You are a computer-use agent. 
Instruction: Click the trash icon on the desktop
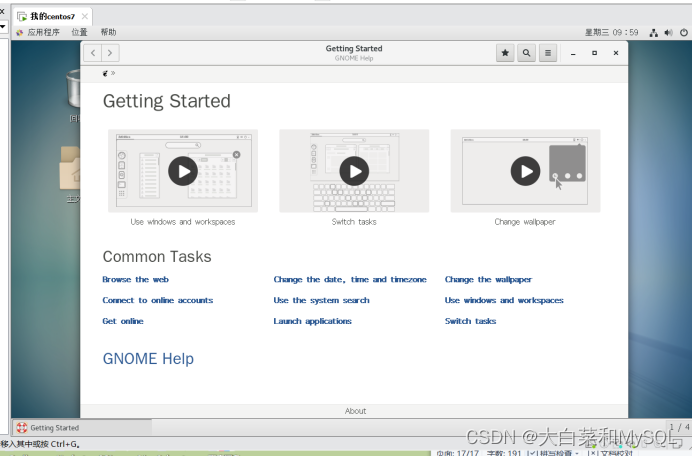pos(73,90)
